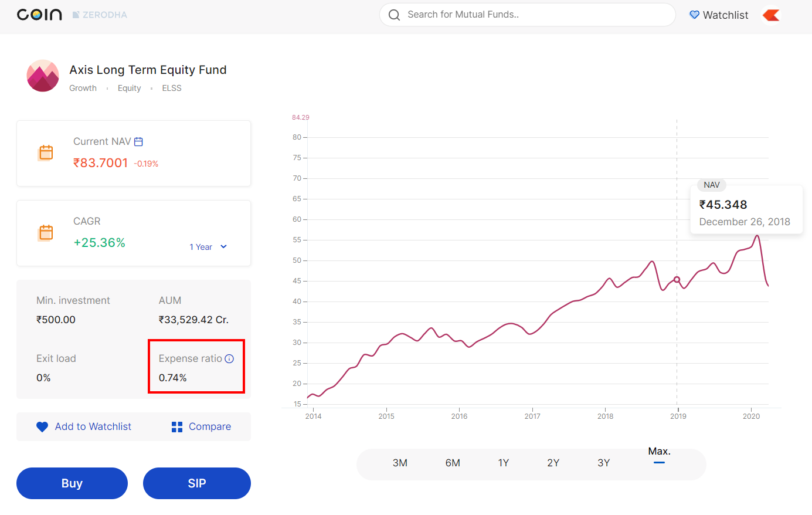Click the Equity tag
The height and width of the screenshot is (515, 812).
click(x=129, y=88)
